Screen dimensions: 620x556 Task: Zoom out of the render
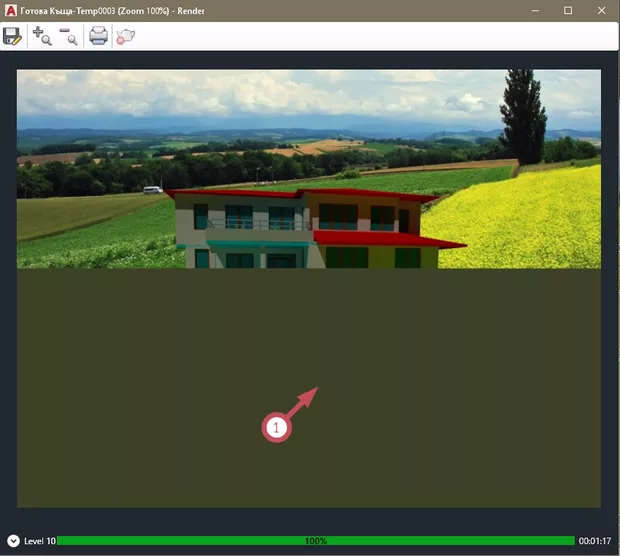tap(68, 36)
